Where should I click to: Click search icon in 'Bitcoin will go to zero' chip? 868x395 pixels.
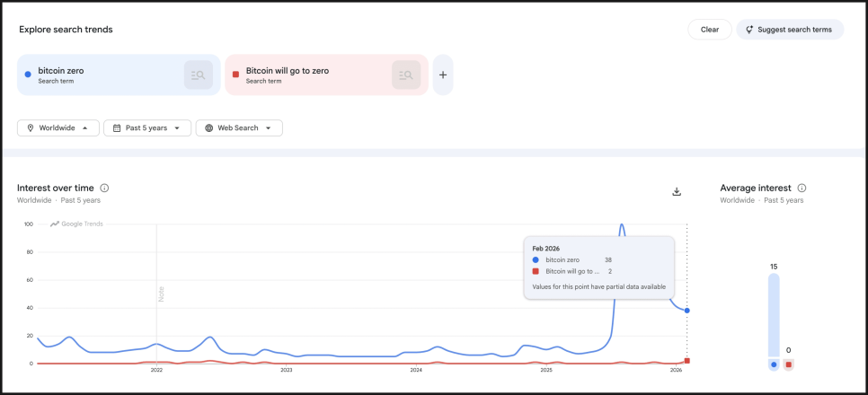click(x=406, y=75)
